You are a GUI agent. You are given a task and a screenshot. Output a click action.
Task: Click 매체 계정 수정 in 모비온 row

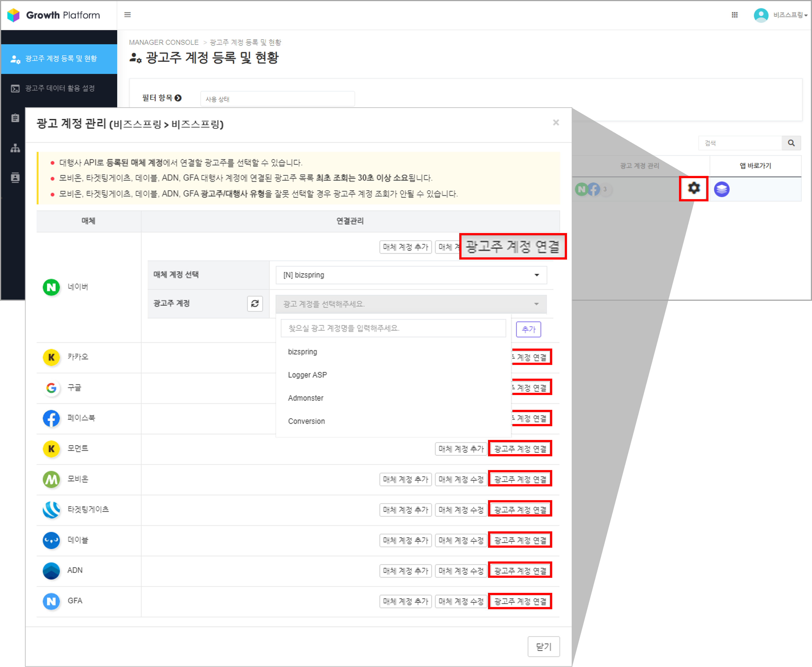click(461, 479)
